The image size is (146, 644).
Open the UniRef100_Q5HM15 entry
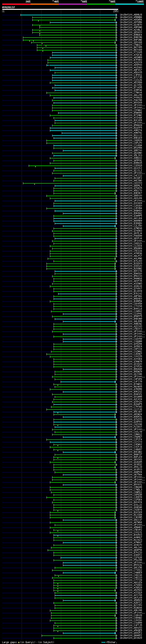tap(131, 600)
